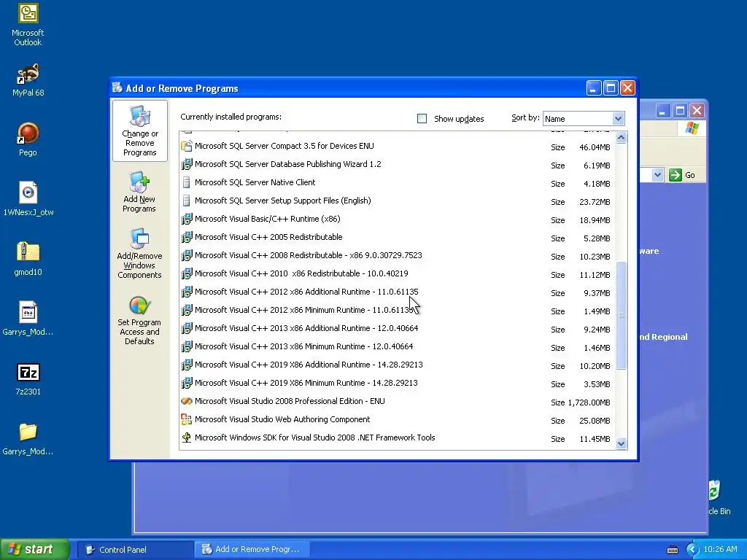The width and height of the screenshot is (747, 560).
Task: Select Visual C++ 2010 x86 Redistributable row
Action: (398, 274)
